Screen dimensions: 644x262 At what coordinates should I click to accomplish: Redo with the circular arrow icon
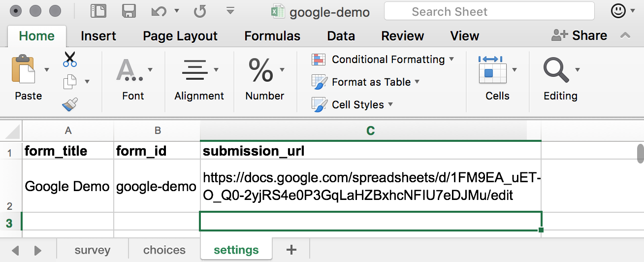pos(199,12)
